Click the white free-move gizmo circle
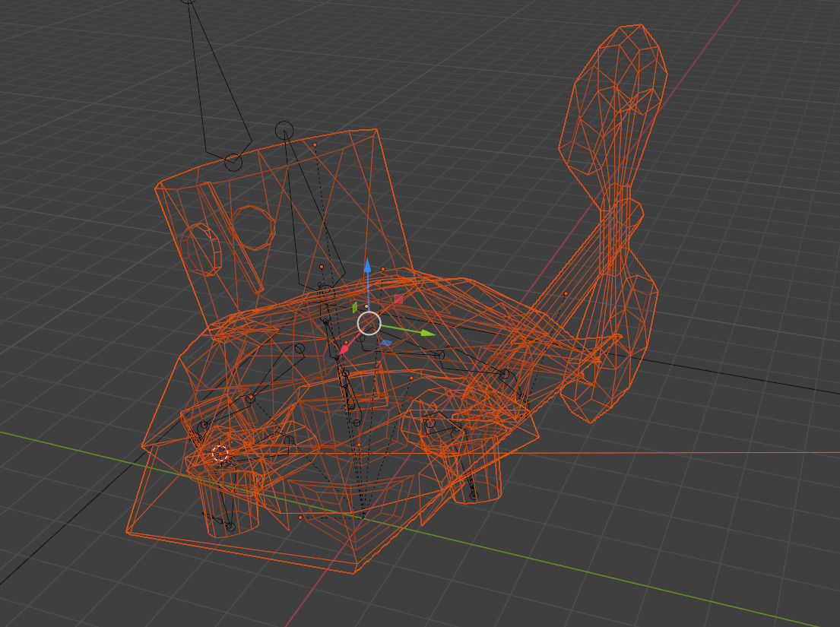840x627 pixels. 369,324
